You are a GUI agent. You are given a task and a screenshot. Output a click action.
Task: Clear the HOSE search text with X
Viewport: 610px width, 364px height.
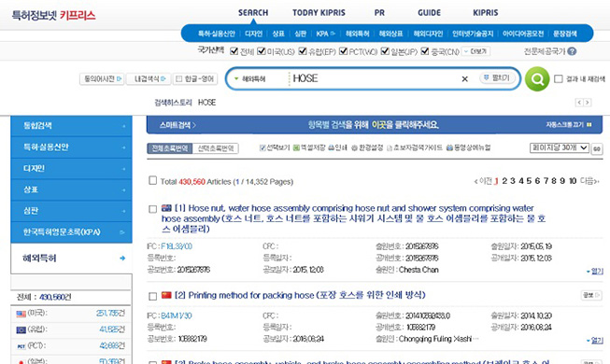coord(464,79)
